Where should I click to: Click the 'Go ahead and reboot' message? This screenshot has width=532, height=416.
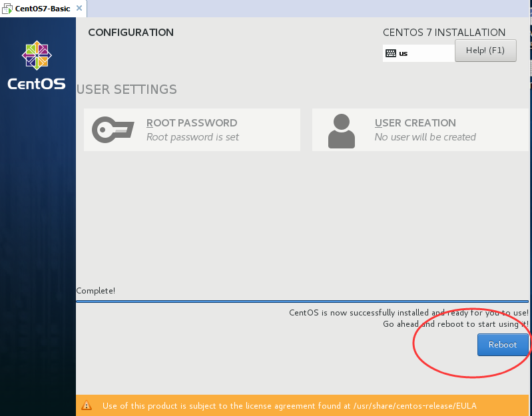(455, 324)
